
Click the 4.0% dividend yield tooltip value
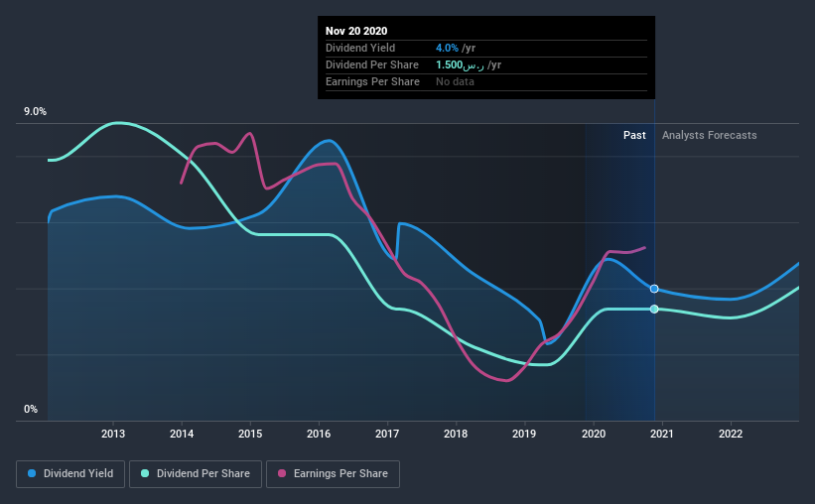447,48
